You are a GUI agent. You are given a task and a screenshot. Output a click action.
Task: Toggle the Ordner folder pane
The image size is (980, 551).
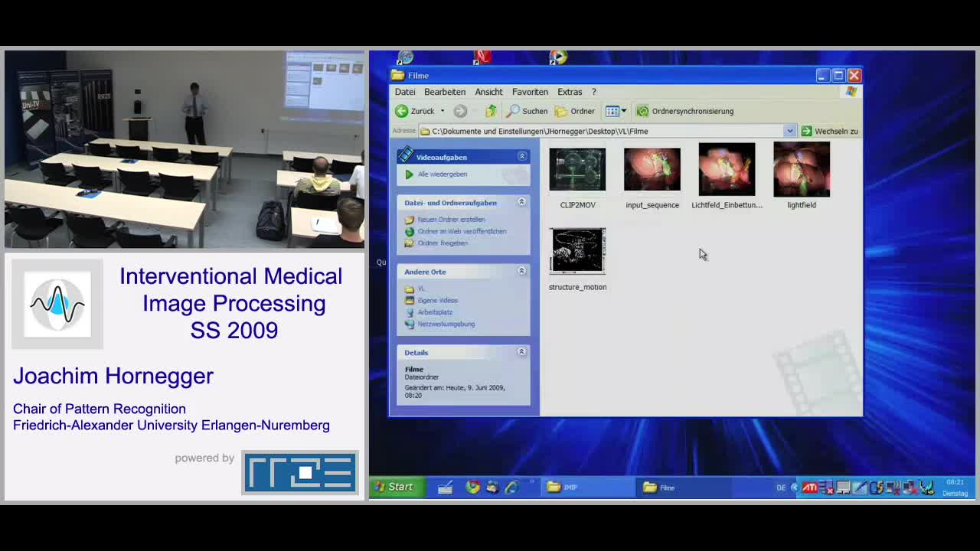[575, 111]
